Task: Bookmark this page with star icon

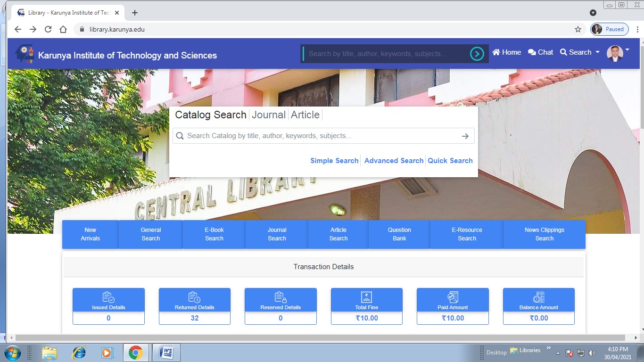Action: (578, 29)
